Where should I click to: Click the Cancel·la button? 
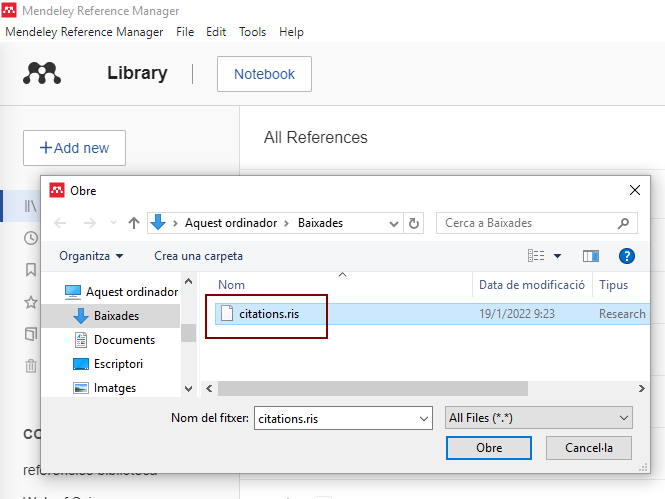point(589,448)
